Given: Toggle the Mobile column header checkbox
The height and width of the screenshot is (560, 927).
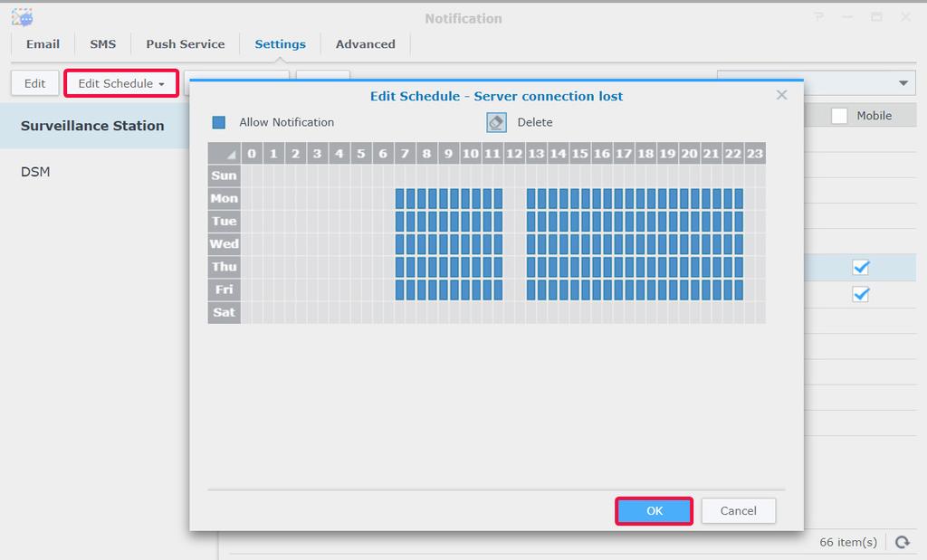Looking at the screenshot, I should pyautogui.click(x=839, y=116).
